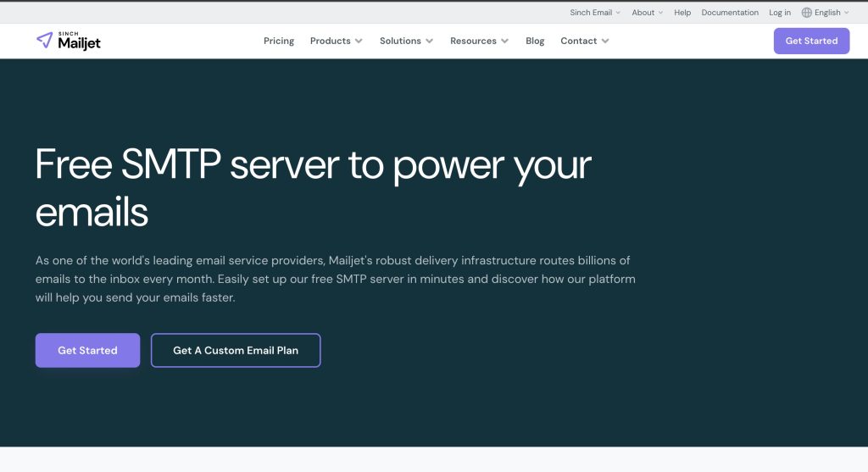
Task: Open the Pricing page
Action: [279, 41]
